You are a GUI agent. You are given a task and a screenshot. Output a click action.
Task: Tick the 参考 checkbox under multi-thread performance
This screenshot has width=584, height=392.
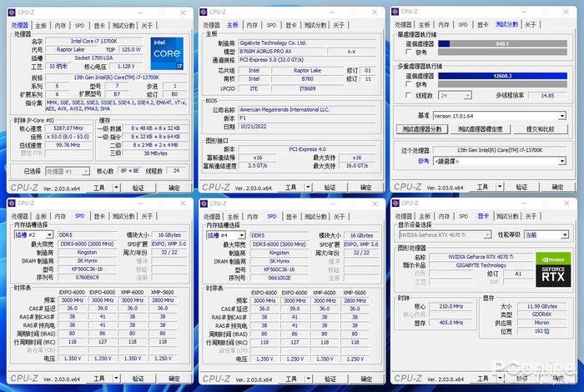(x=408, y=84)
